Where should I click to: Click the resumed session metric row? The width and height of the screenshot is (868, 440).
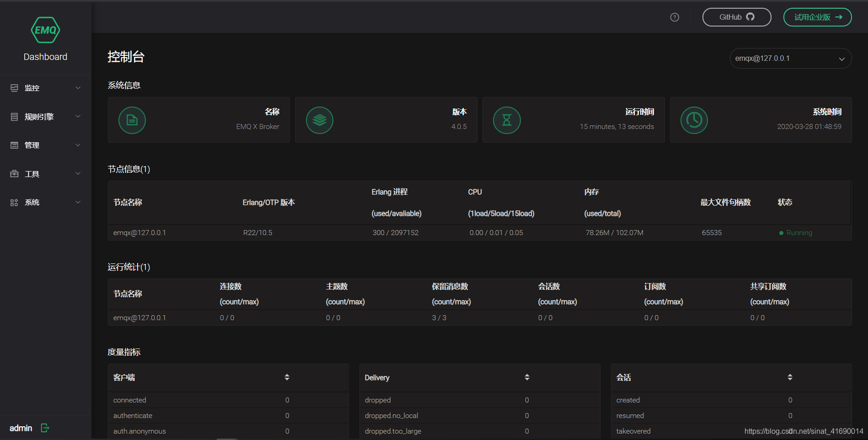(x=731, y=416)
